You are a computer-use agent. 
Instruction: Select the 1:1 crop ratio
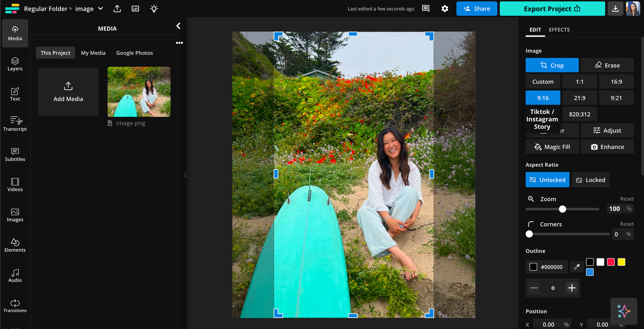579,82
